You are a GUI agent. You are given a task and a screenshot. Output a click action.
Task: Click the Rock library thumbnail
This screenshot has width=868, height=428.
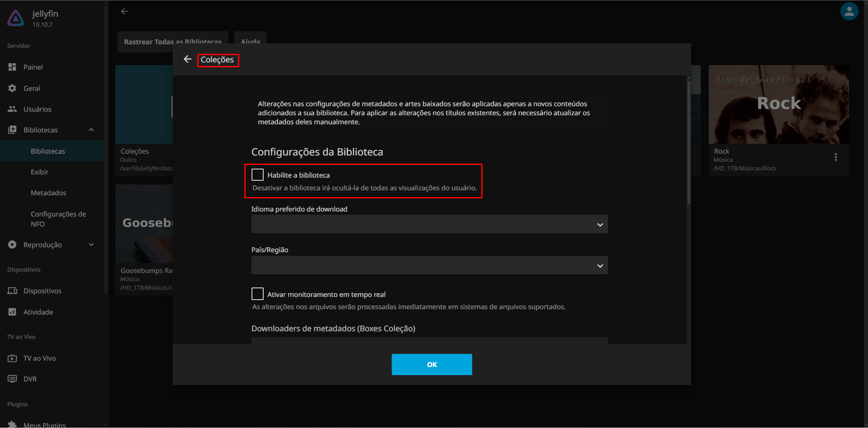point(778,104)
